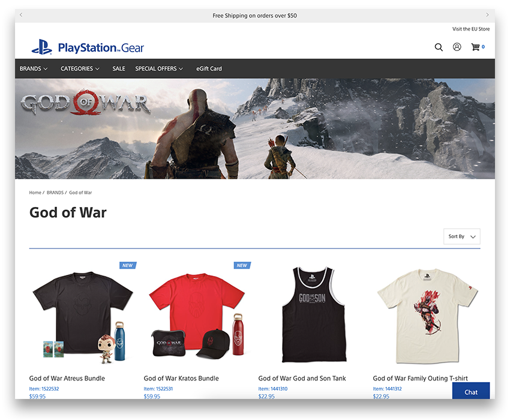This screenshot has height=420, width=510.
Task: Click the God of War breadcrumb
Action: click(x=80, y=193)
